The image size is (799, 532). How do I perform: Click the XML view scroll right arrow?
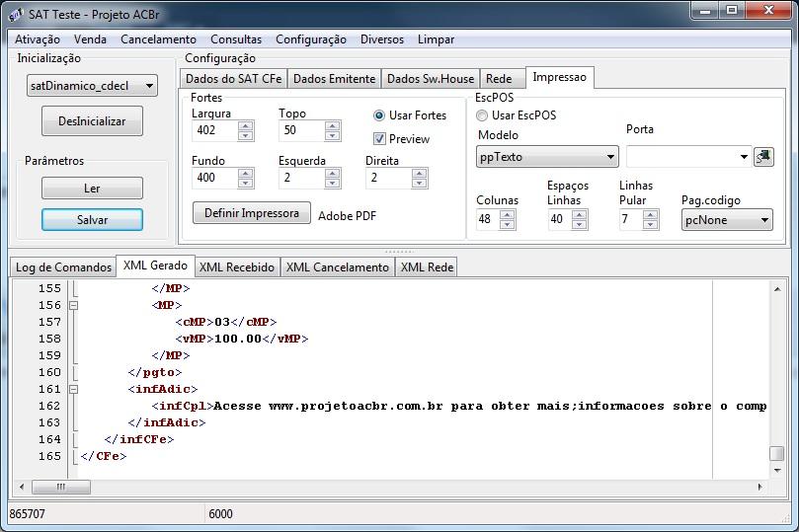(759, 487)
